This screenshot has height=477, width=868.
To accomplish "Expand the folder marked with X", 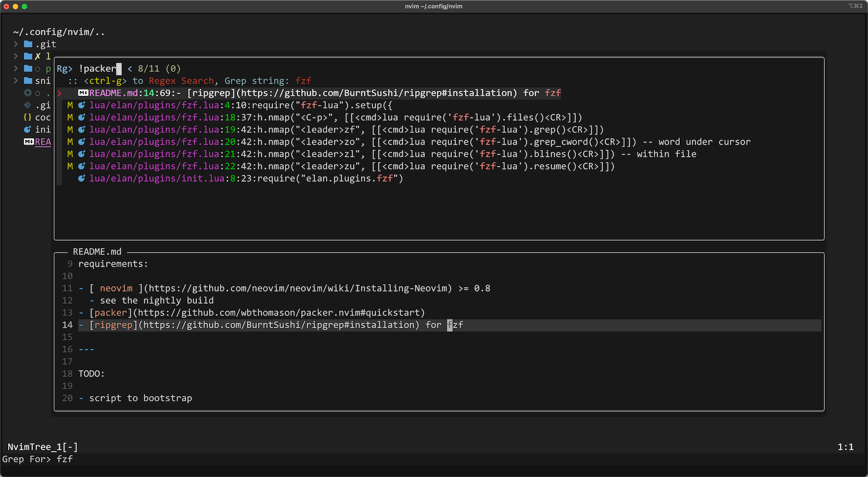I will 16,56.
